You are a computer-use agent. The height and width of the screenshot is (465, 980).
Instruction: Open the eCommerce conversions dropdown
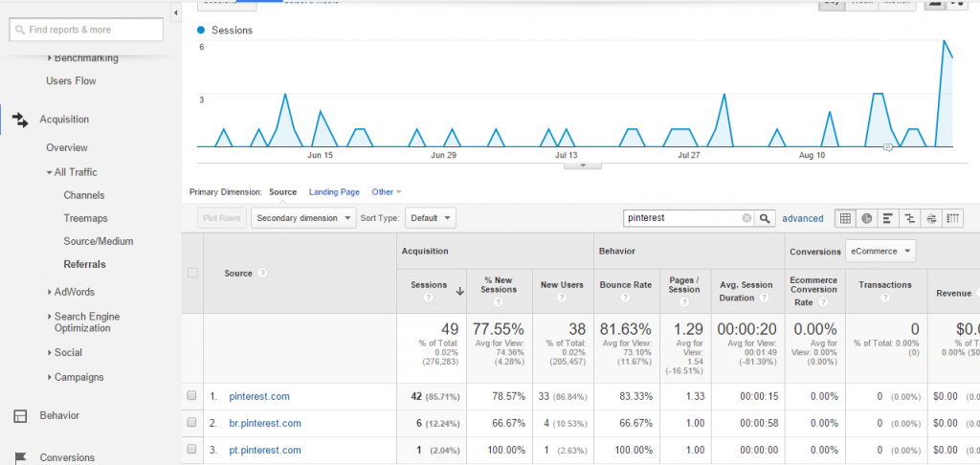pos(879,252)
